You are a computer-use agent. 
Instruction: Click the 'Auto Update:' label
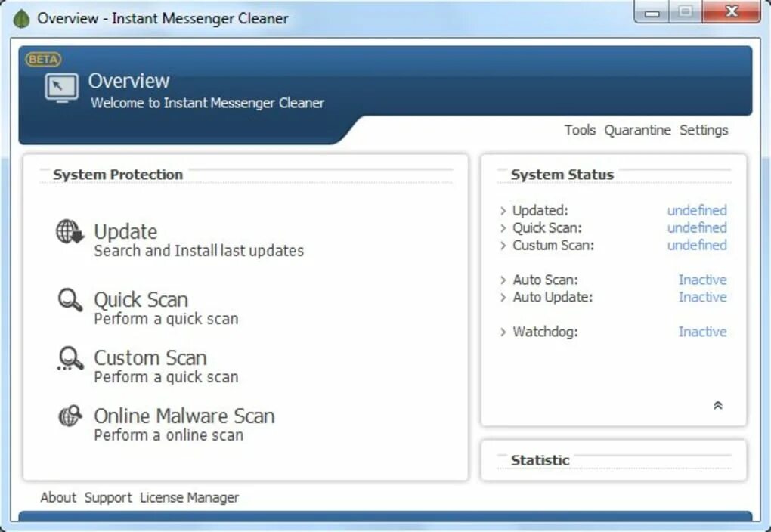pos(553,297)
